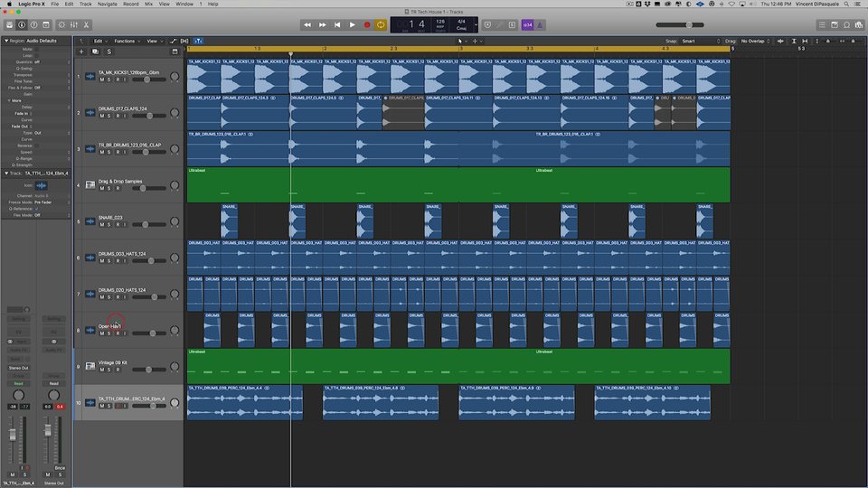This screenshot has width=868, height=488.
Task: Open the Toolbar button in control bar
Action: 46,25
